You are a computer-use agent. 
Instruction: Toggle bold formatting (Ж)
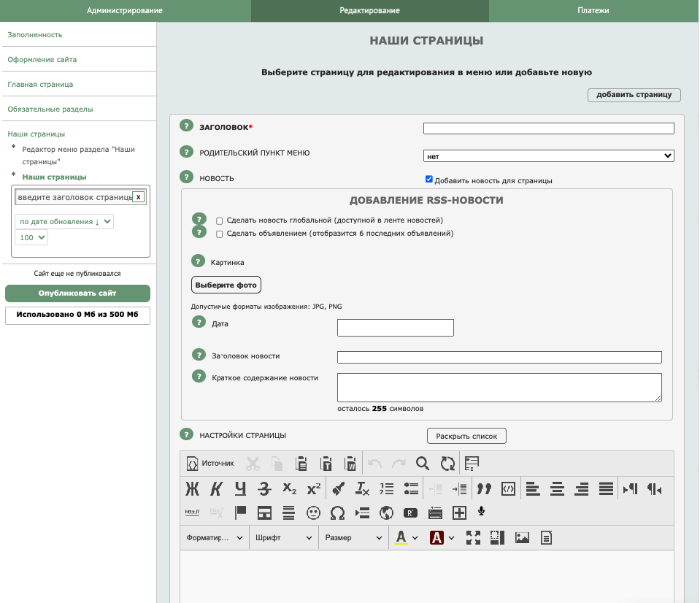pyautogui.click(x=193, y=489)
